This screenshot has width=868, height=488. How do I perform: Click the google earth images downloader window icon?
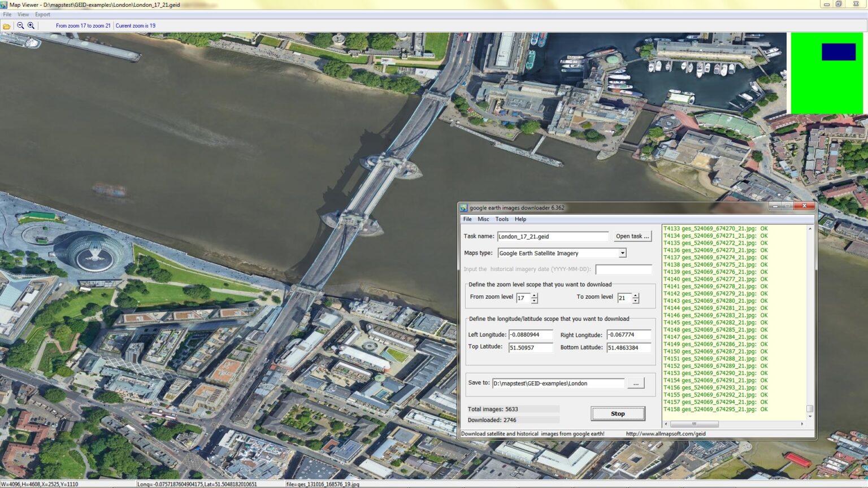463,207
